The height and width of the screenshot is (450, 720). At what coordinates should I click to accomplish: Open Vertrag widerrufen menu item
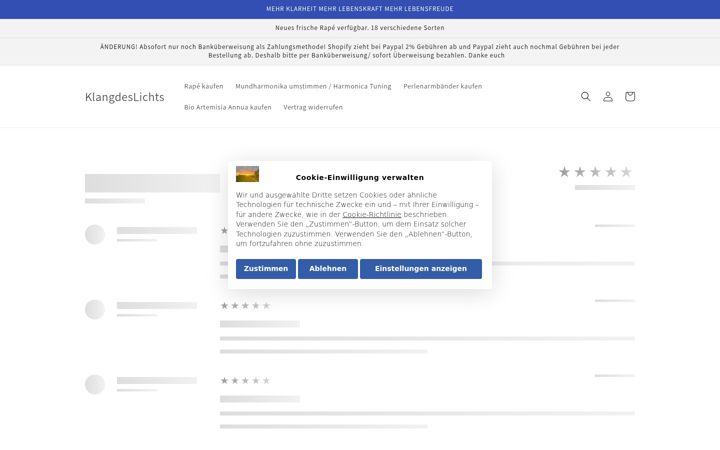click(313, 107)
